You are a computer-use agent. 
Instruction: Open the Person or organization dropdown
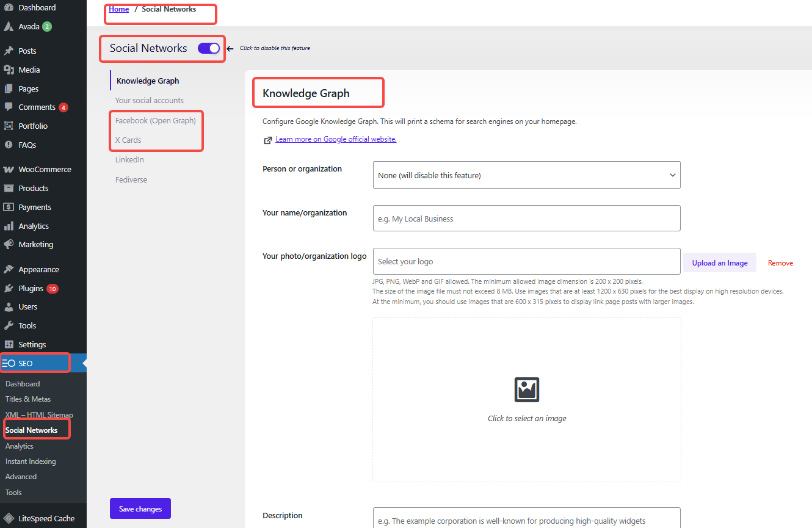tap(526, 175)
